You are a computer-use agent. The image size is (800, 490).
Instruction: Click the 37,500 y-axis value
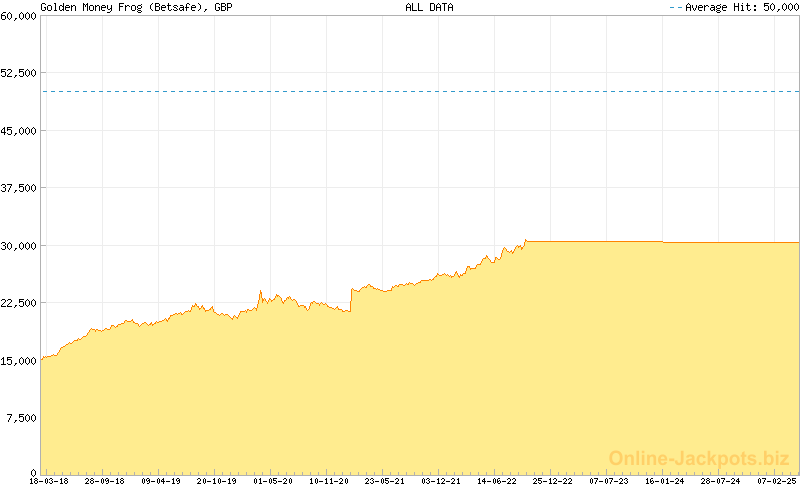click(x=19, y=188)
